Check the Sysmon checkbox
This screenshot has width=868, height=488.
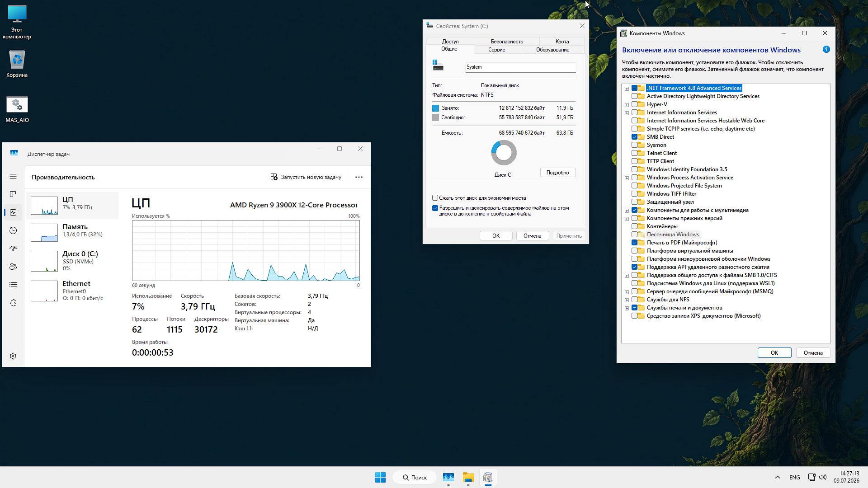pyautogui.click(x=634, y=145)
